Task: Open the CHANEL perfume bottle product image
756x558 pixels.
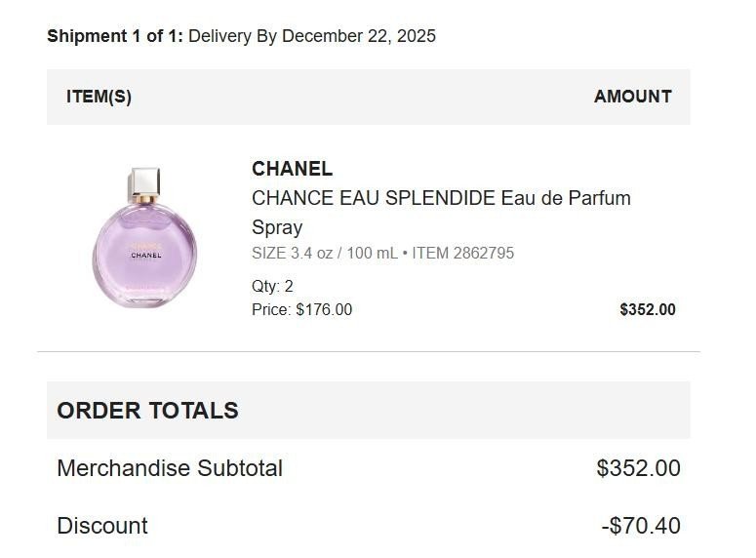Action: tap(144, 237)
